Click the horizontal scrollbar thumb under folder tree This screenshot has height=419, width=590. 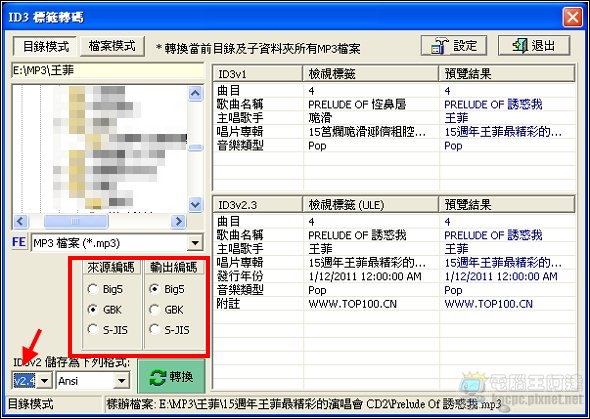pos(76,221)
